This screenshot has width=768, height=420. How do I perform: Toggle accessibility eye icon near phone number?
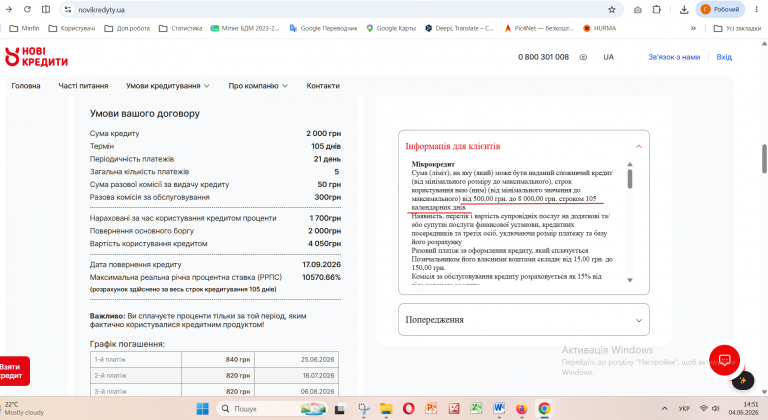pos(583,57)
